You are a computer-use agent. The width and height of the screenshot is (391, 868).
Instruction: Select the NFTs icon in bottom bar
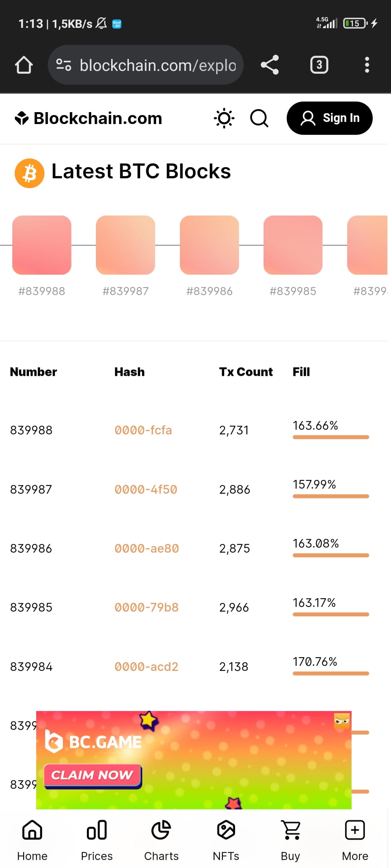tap(226, 830)
